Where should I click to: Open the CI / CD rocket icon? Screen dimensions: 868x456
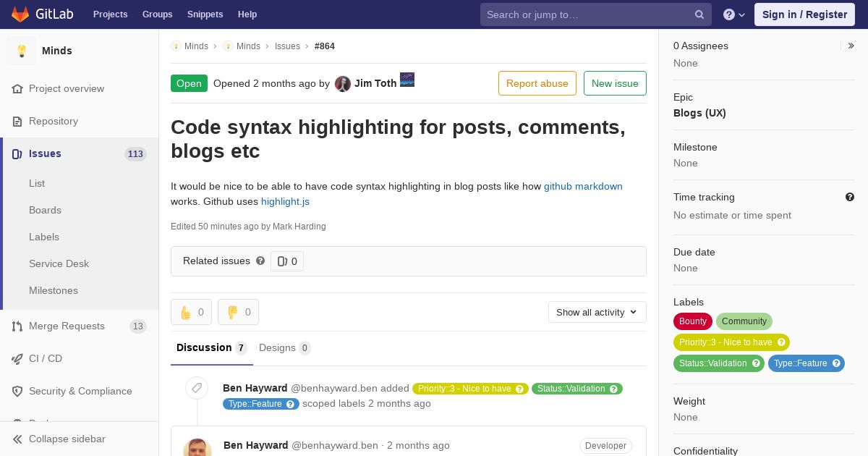tap(17, 359)
